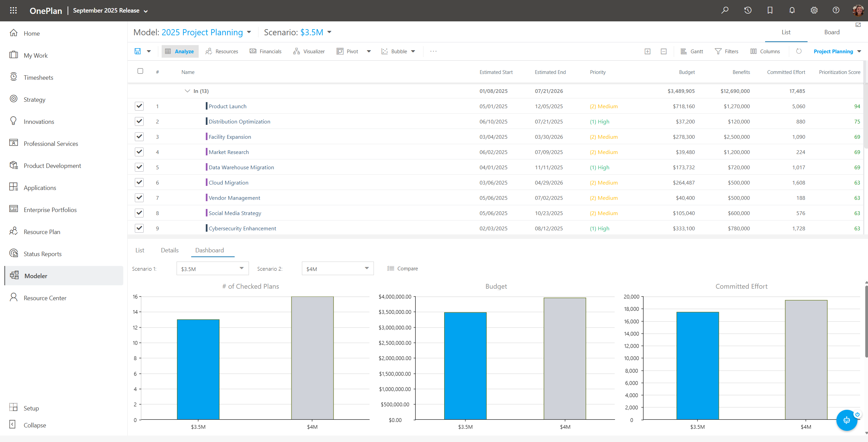This screenshot has width=868, height=442.
Task: Click the $3.5M Budget chart bar
Action: (465, 366)
